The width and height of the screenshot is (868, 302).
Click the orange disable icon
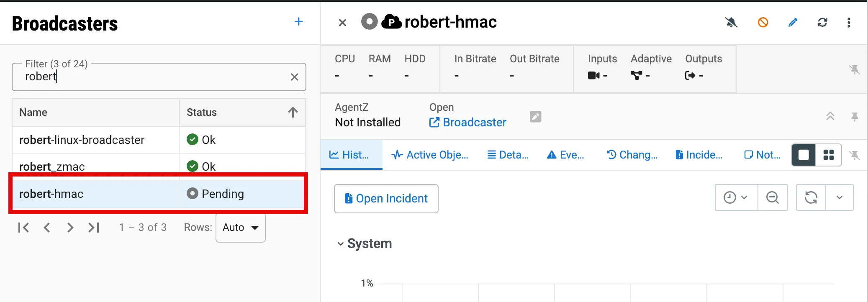click(763, 22)
